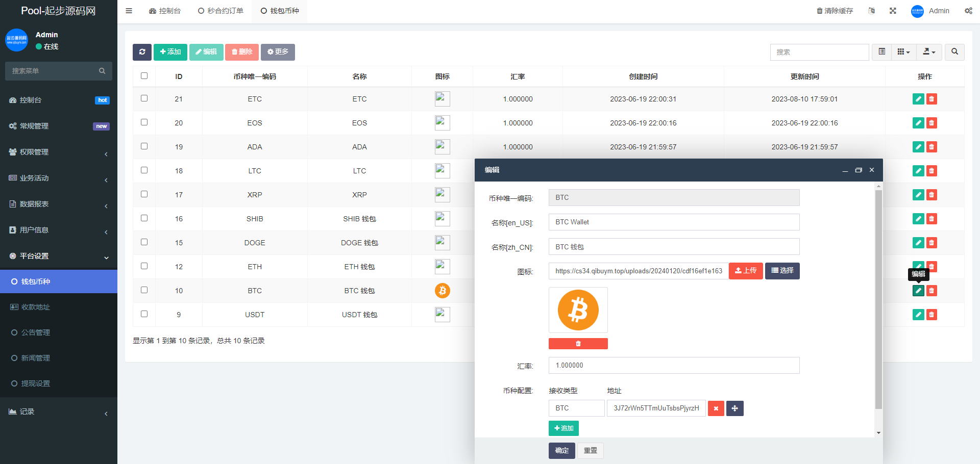The width and height of the screenshot is (980, 464).
Task: Switch to the 控制台 tab
Action: (x=164, y=11)
